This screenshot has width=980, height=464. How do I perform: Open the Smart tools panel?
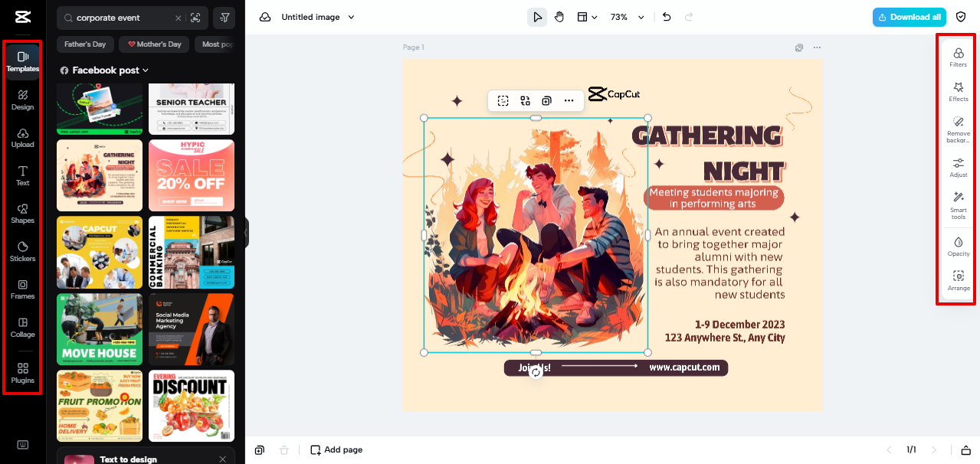957,207
